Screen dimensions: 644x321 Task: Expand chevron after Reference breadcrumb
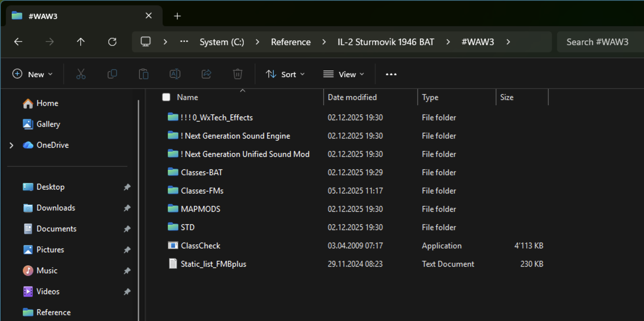[324, 42]
